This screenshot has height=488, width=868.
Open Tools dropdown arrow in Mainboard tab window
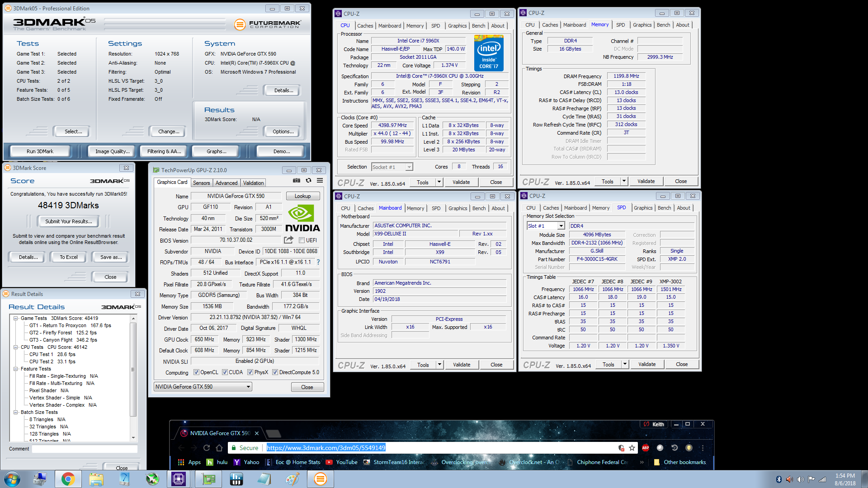click(439, 365)
